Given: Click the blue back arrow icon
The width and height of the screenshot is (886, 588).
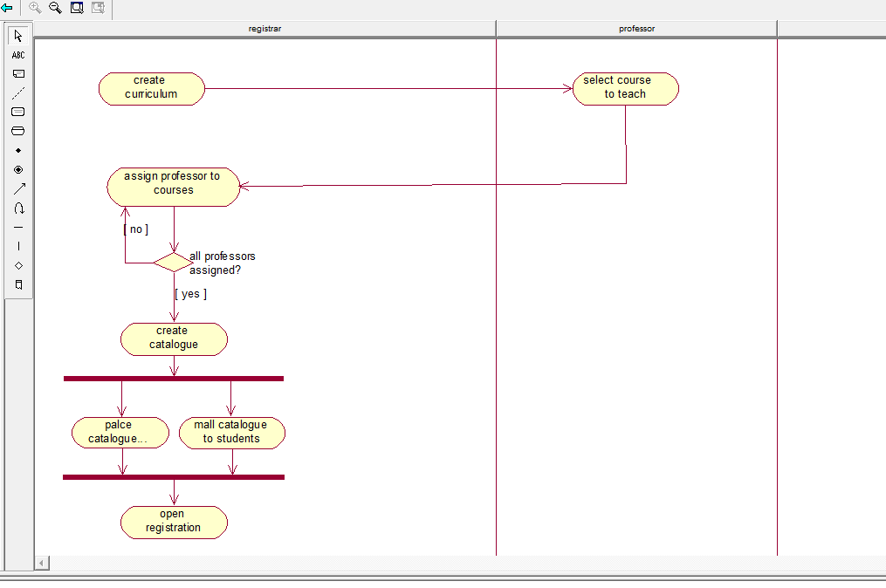Looking at the screenshot, I should click(x=7, y=8).
